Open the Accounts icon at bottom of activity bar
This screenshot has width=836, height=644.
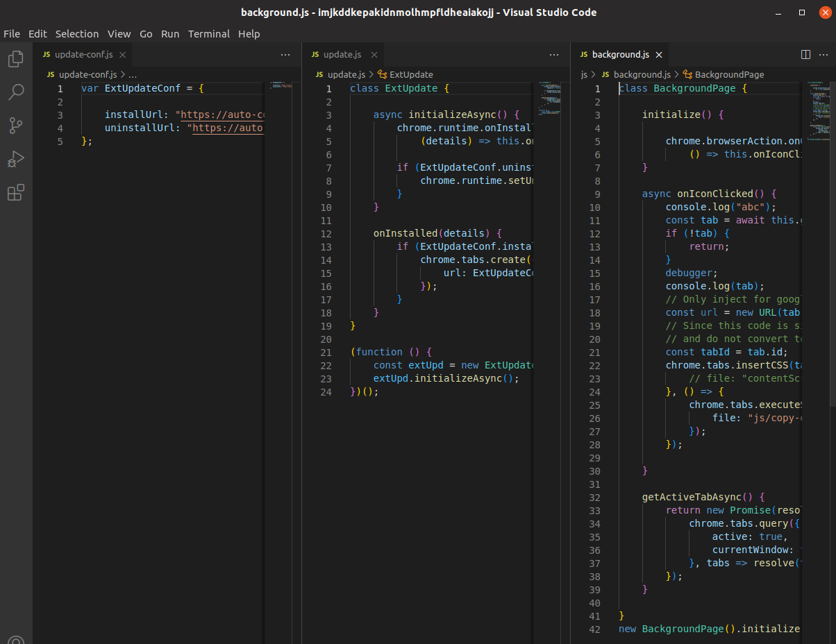point(15,640)
